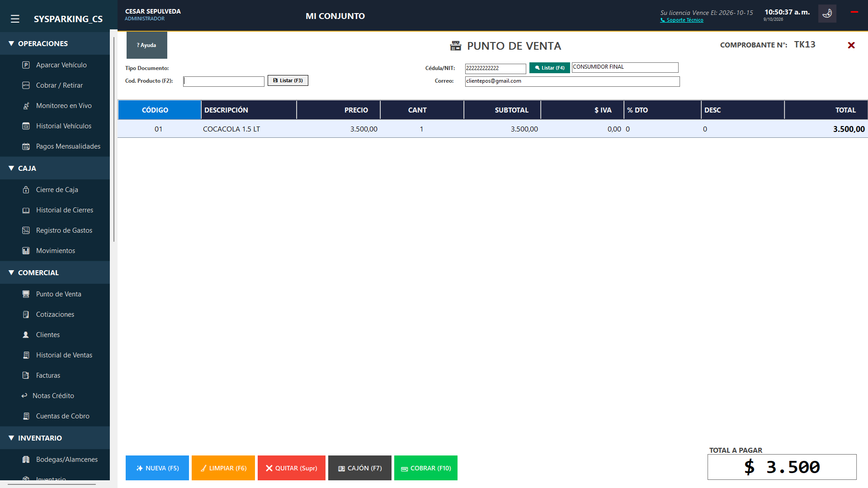The width and height of the screenshot is (868, 488).
Task: Click the Clientes person icon
Action: (x=26, y=335)
